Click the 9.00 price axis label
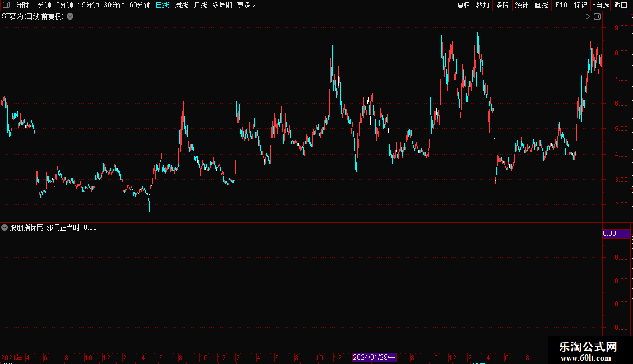633x364 pixels. [x=621, y=28]
